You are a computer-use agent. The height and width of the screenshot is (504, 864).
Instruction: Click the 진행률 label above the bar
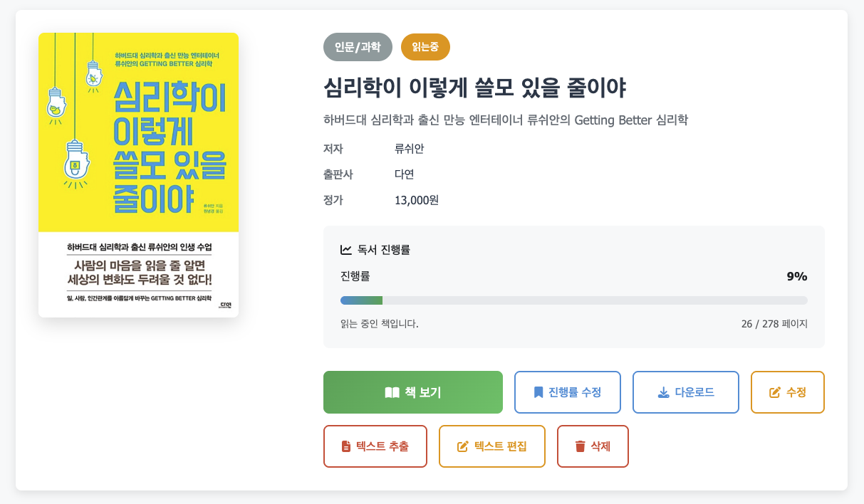(x=355, y=276)
